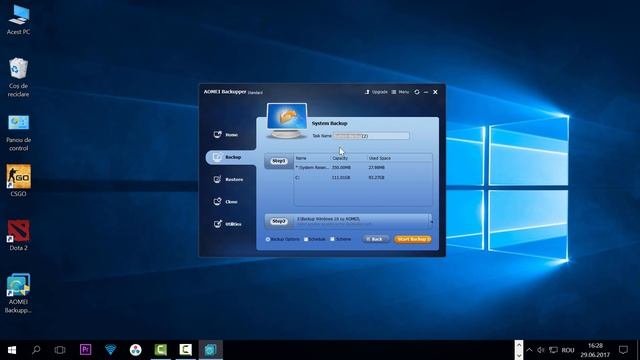The width and height of the screenshot is (640, 360).
Task: Select the System Reserved partition row
Action: [x=363, y=167]
